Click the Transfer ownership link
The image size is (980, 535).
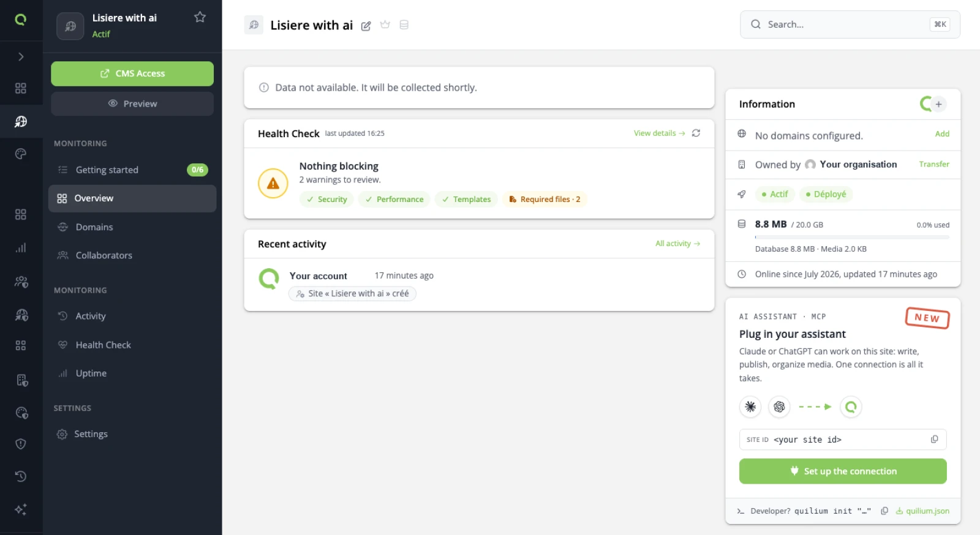pos(934,164)
